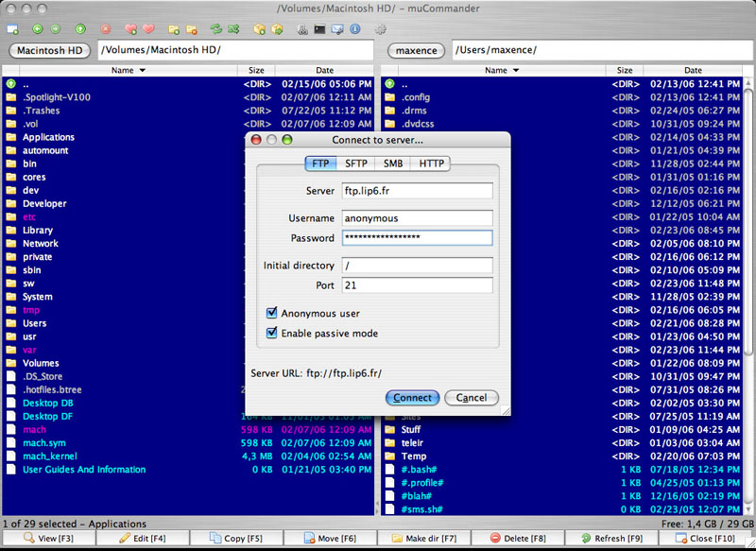
Task: Click the Server input field
Action: pyautogui.click(x=417, y=190)
